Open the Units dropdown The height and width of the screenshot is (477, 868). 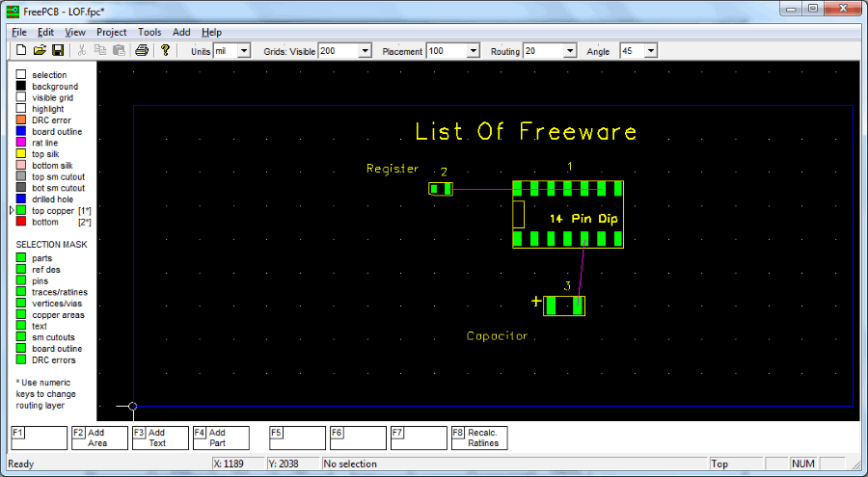coord(244,51)
